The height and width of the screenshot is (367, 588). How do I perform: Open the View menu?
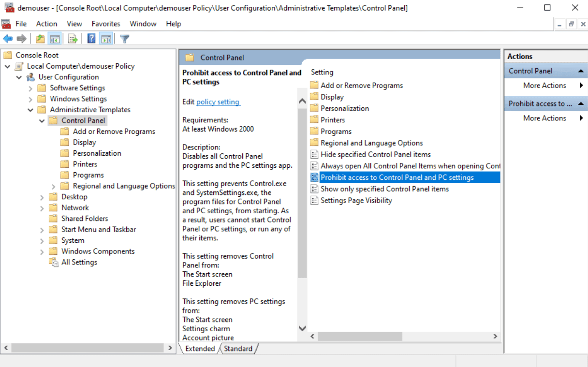[x=74, y=24]
